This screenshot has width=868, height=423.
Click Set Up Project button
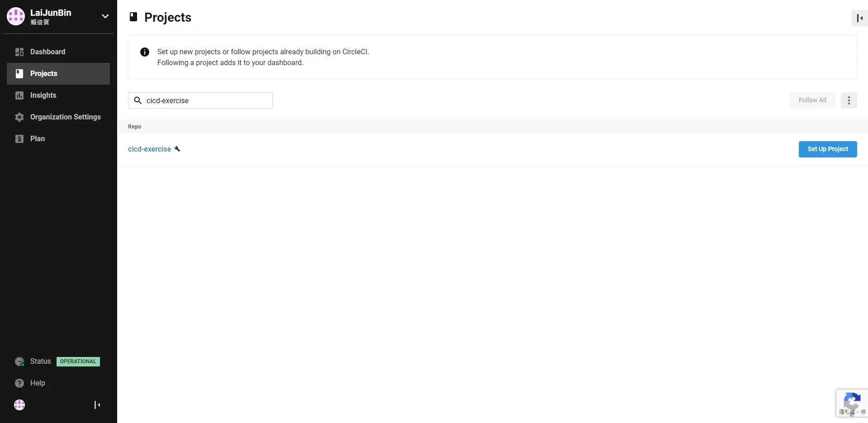828,149
